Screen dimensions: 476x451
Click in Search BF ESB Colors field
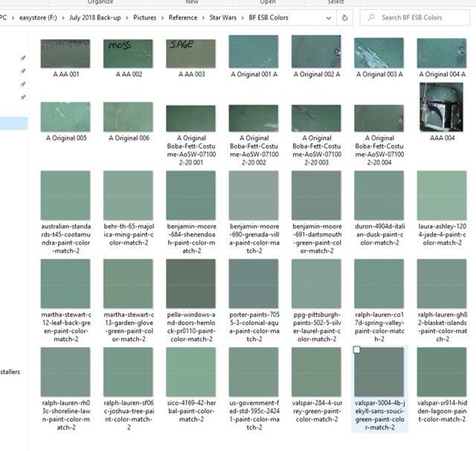coord(415,18)
